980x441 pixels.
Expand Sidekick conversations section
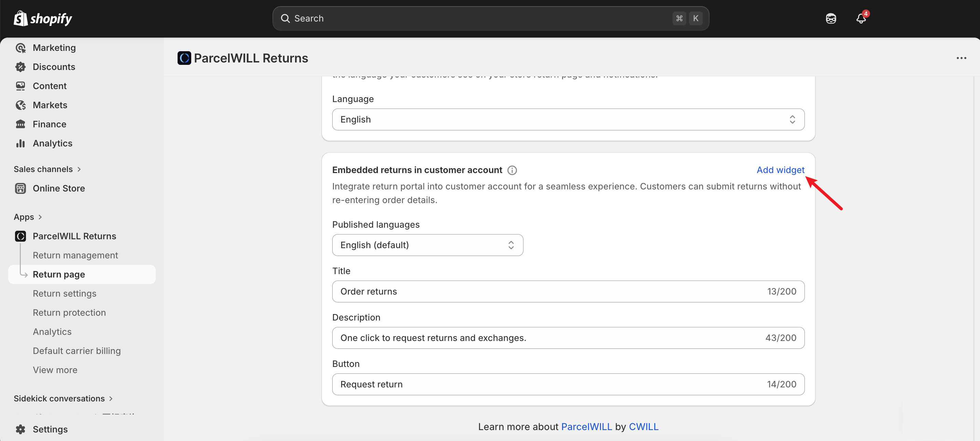pos(111,398)
